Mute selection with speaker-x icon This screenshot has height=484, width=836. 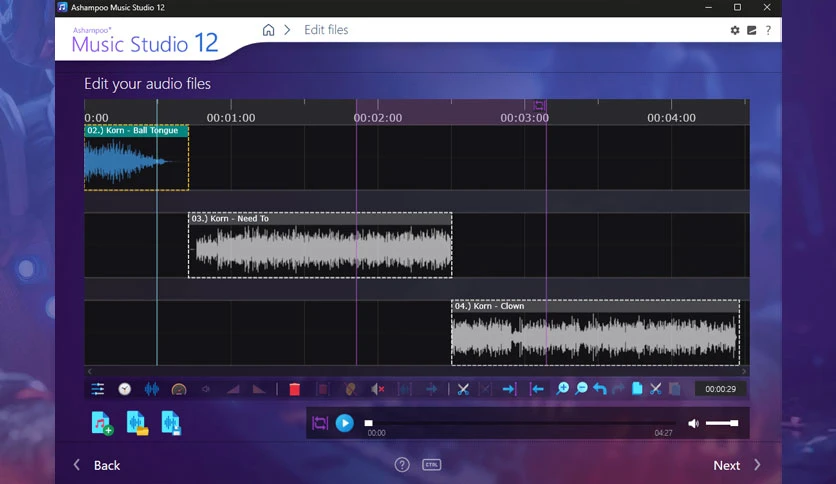pyautogui.click(x=377, y=389)
